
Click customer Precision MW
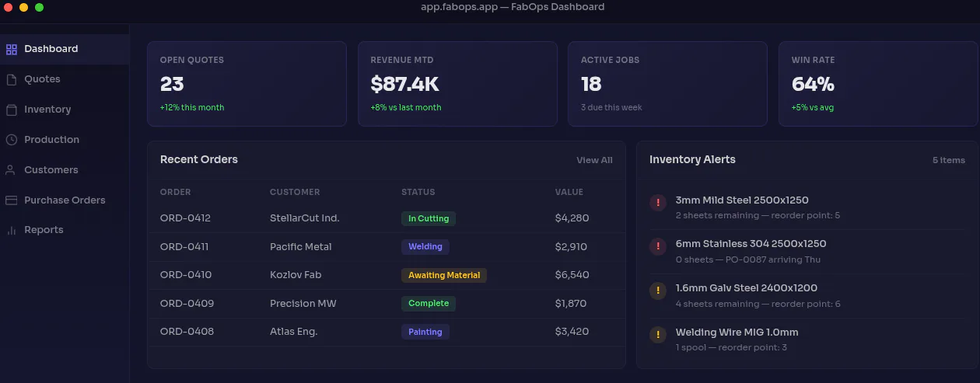(303, 304)
